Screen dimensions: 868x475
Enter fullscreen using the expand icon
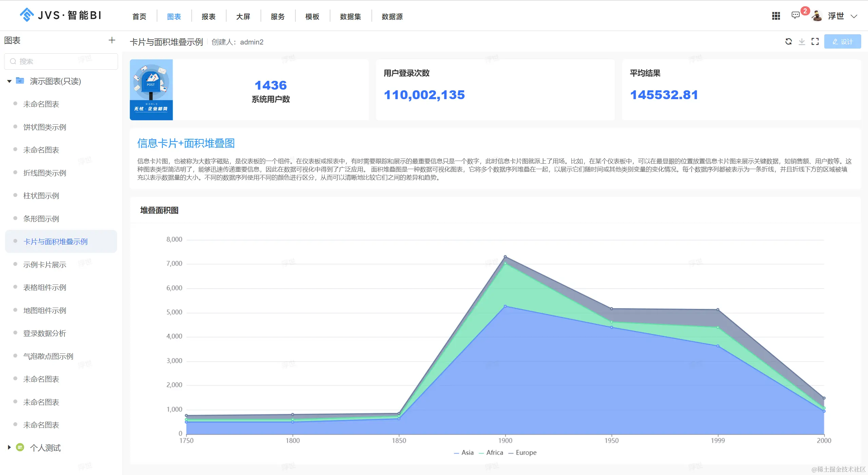(815, 41)
